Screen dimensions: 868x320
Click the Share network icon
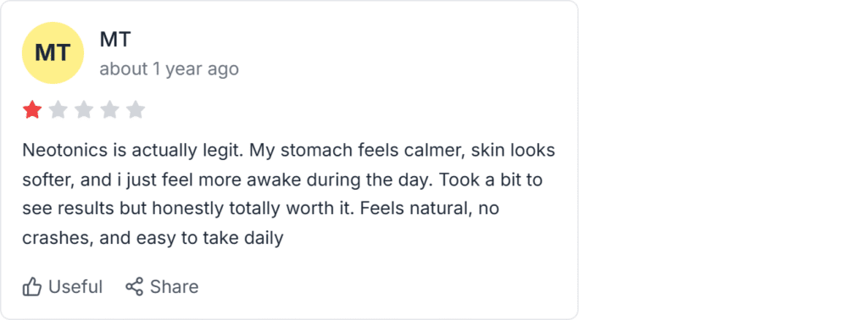pyautogui.click(x=134, y=286)
